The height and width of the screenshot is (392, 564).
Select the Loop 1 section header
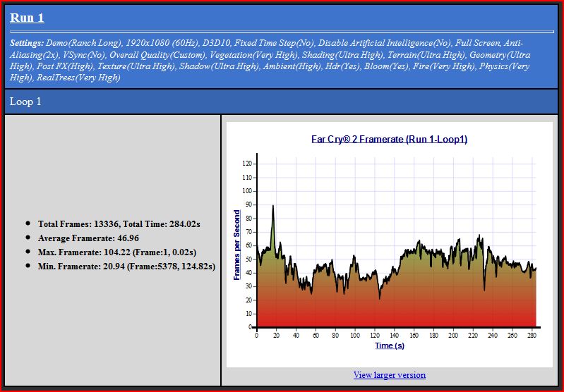281,102
